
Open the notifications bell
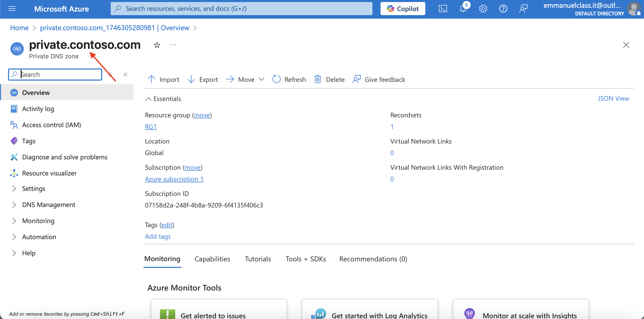(463, 9)
